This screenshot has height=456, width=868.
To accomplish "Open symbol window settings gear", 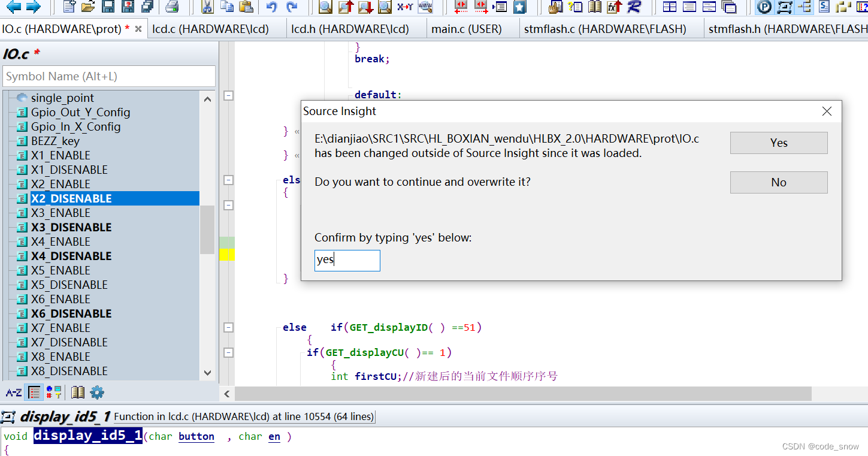I will pyautogui.click(x=97, y=392).
